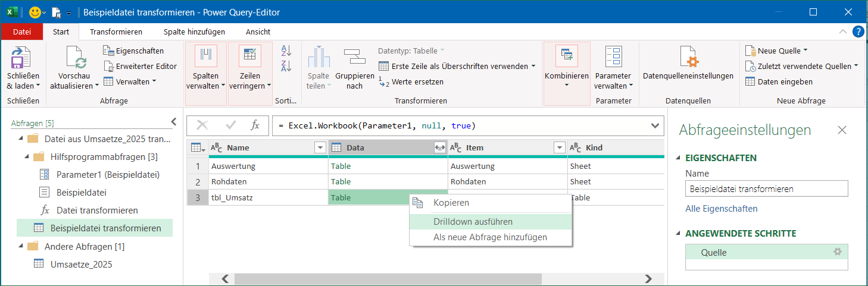The height and width of the screenshot is (286, 868).
Task: Click the query Name input field
Action: (x=766, y=188)
